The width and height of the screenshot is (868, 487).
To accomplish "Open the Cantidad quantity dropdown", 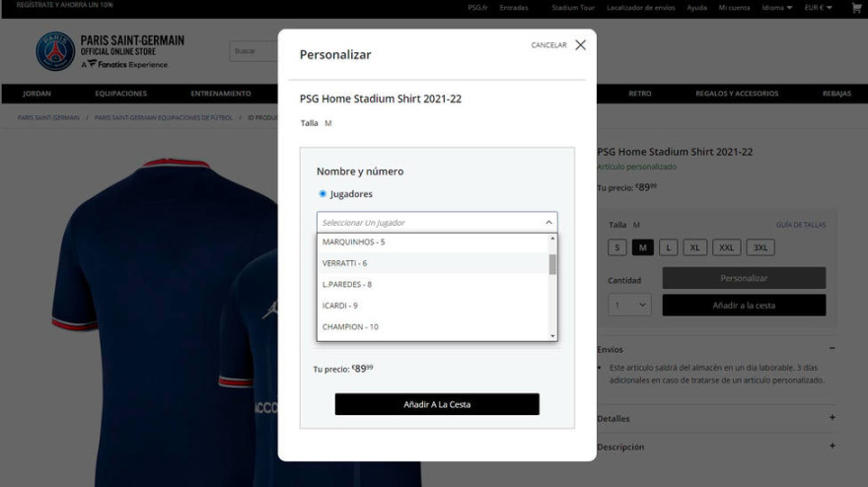I will tap(629, 306).
